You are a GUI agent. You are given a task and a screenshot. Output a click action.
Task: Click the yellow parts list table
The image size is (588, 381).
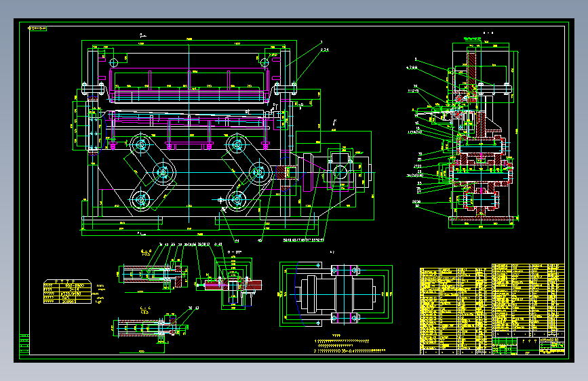tap(492, 308)
